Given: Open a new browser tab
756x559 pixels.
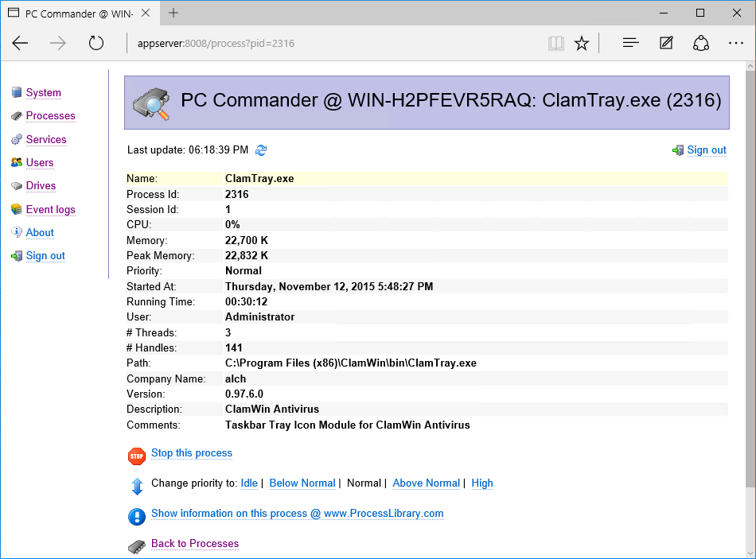Looking at the screenshot, I should click(x=173, y=13).
